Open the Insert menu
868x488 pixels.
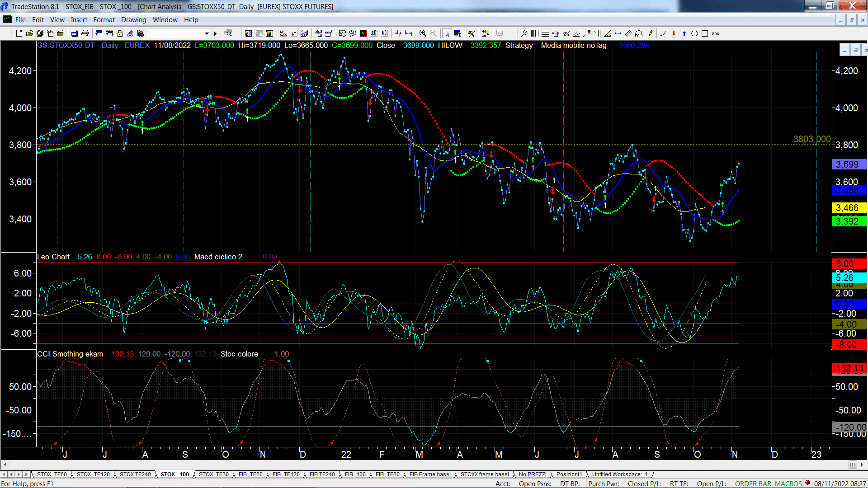click(x=79, y=20)
